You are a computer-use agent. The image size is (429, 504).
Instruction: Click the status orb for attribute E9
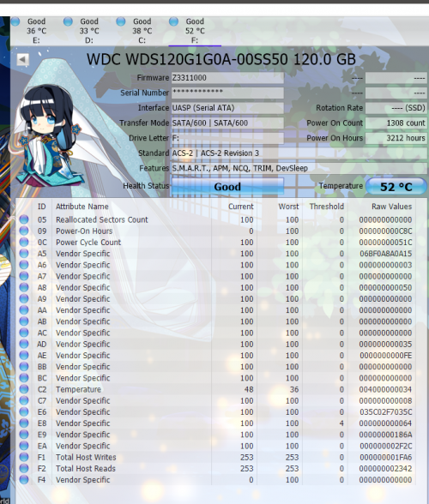[24, 435]
